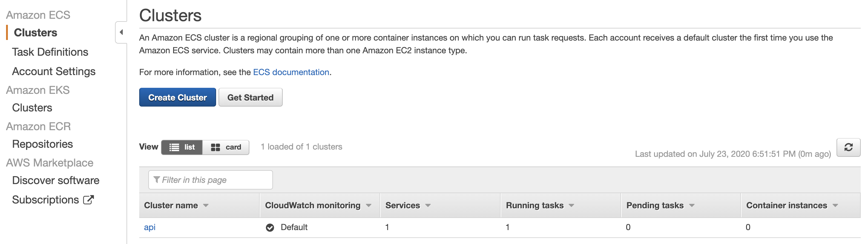868x244 pixels.
Task: Click the Create Cluster button
Action: (x=178, y=97)
